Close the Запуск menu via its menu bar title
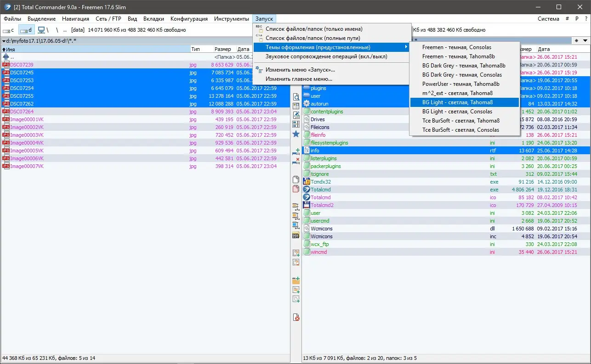This screenshot has height=364, width=591. (264, 19)
